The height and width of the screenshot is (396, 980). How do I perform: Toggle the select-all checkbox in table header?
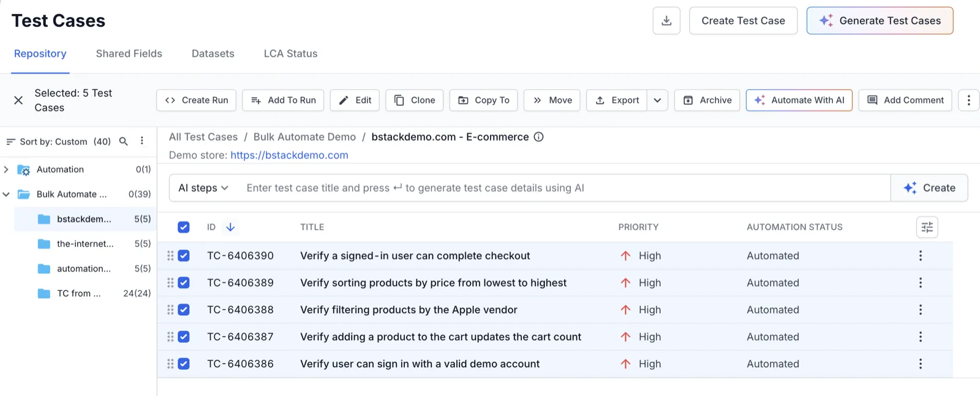(184, 227)
